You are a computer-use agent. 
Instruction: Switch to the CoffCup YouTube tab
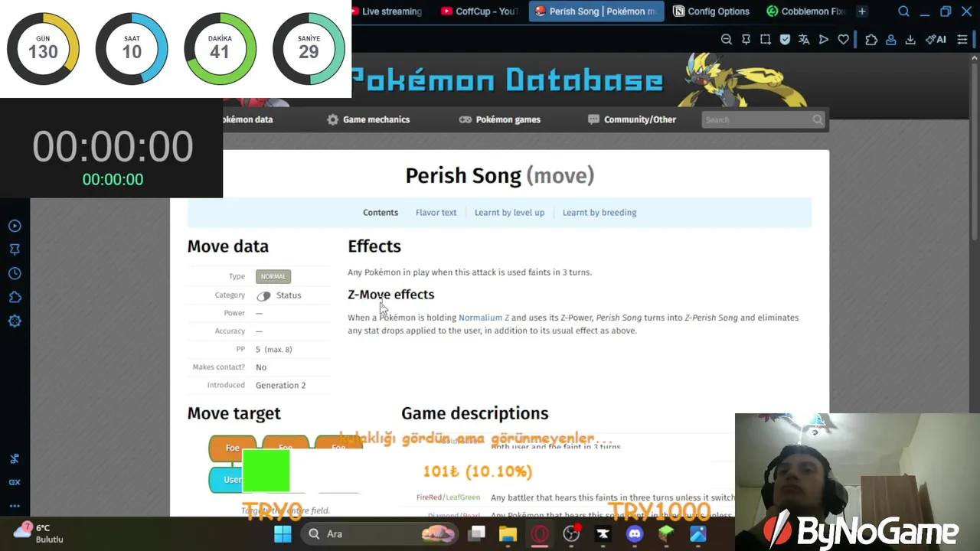(480, 11)
